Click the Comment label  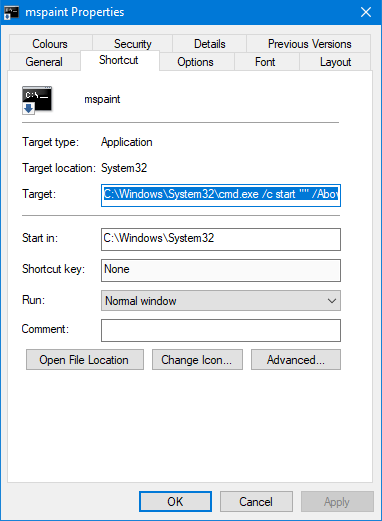45,329
